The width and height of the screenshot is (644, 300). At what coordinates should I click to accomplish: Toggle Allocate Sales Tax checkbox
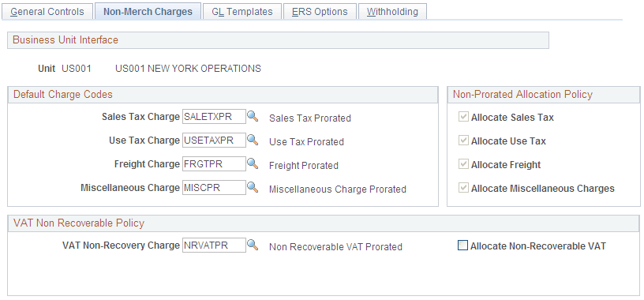click(x=463, y=117)
